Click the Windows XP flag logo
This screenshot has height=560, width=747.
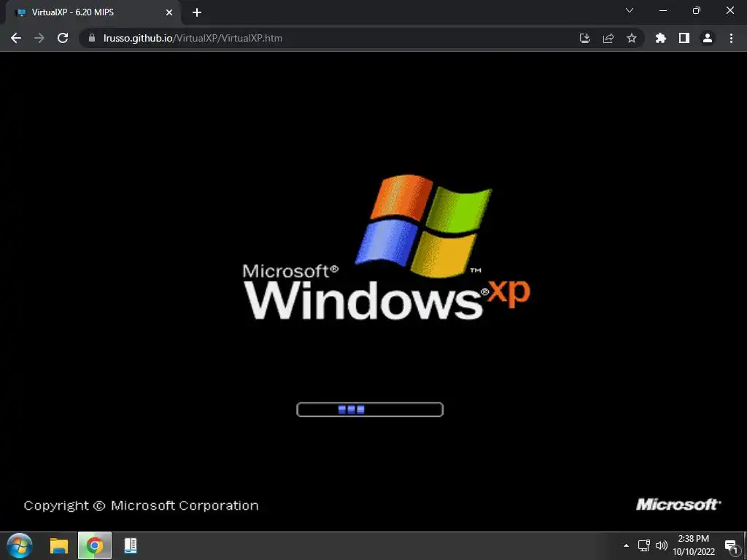pyautogui.click(x=423, y=226)
